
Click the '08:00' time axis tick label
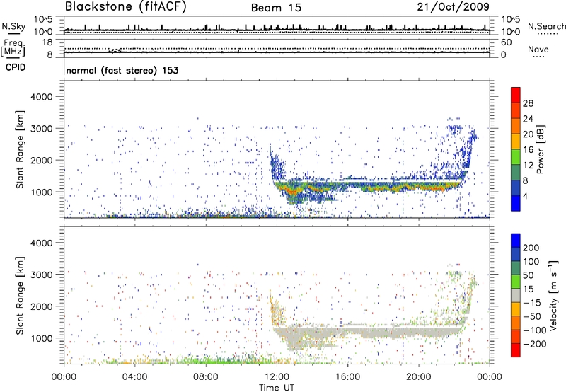tap(206, 377)
